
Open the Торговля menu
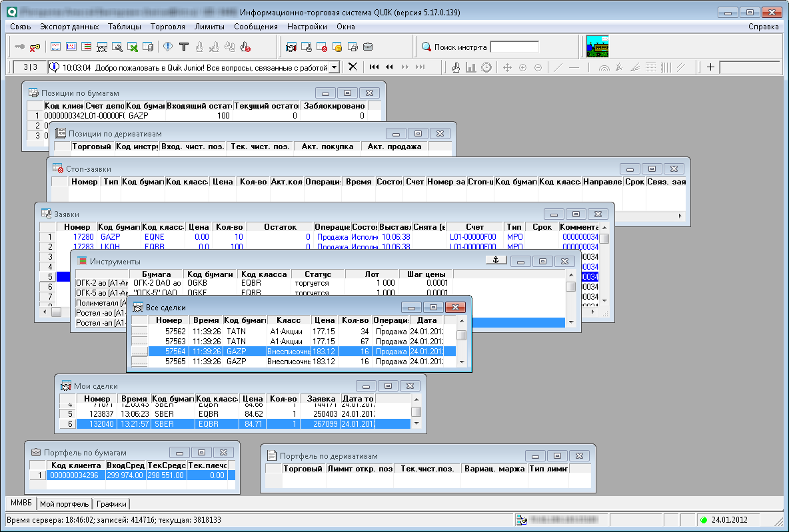pos(167,27)
